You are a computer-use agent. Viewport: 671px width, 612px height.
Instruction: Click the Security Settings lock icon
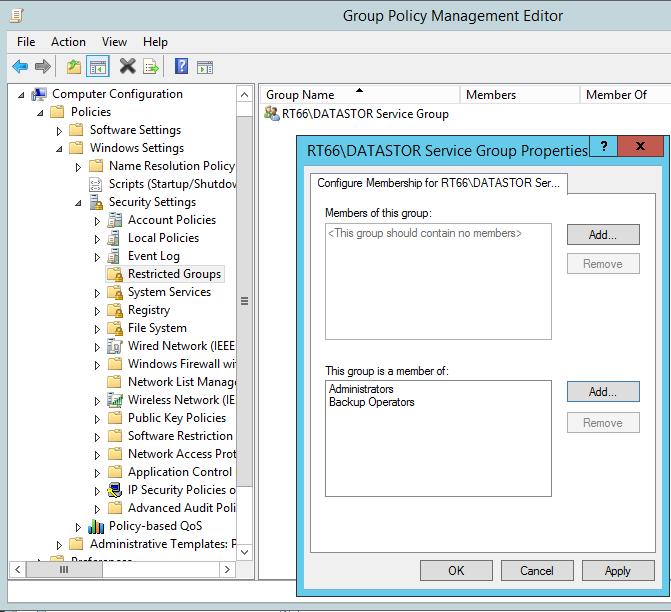click(96, 202)
